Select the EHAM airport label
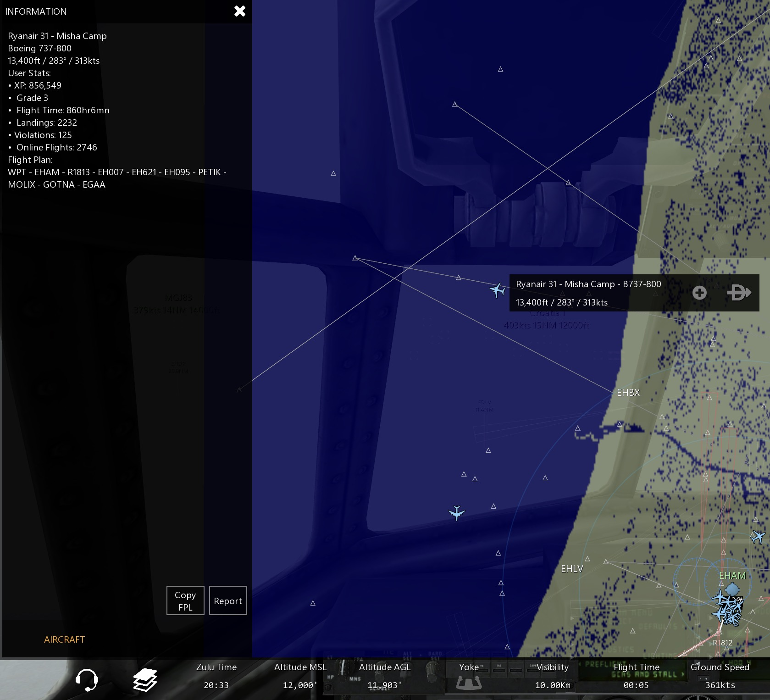 [732, 576]
